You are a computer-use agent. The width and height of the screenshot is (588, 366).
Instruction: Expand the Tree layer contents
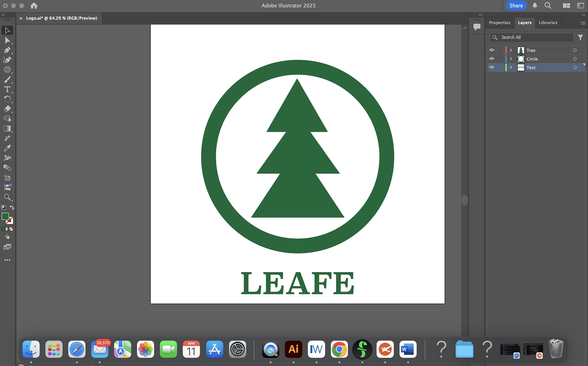pyautogui.click(x=511, y=50)
